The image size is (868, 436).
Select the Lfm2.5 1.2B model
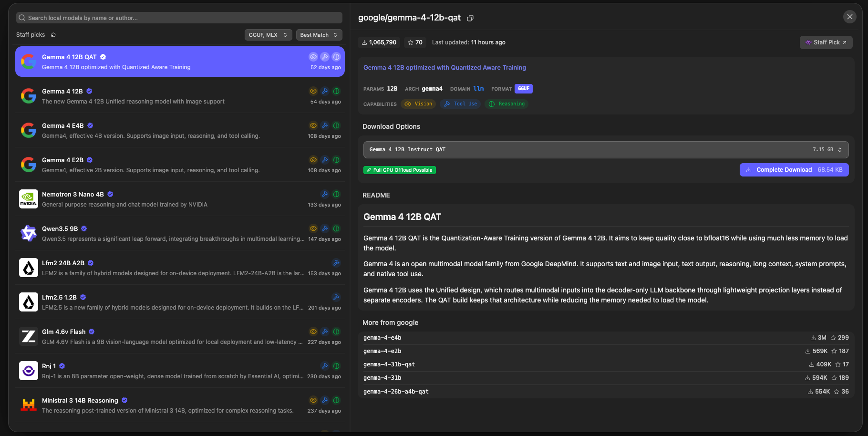click(180, 302)
